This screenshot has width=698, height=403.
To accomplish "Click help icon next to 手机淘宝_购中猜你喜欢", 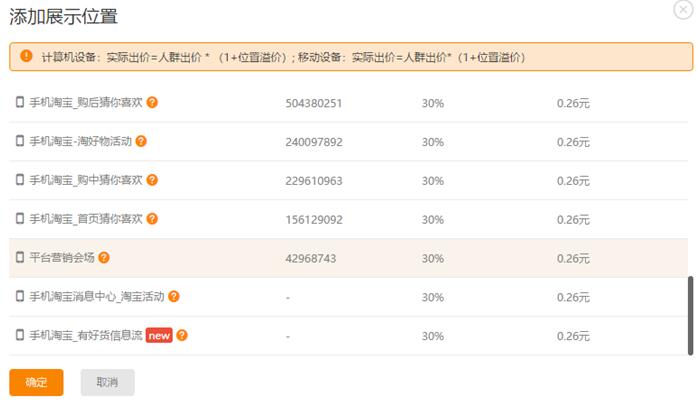I will [x=152, y=180].
